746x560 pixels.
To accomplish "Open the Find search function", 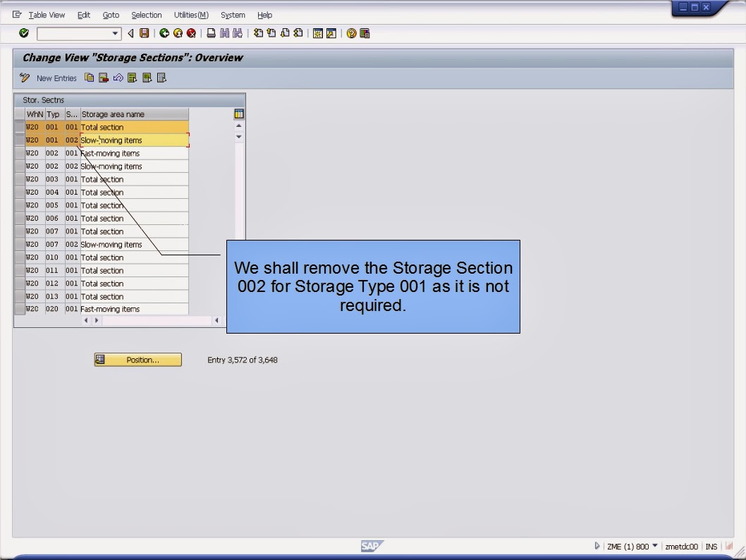I will point(224,33).
